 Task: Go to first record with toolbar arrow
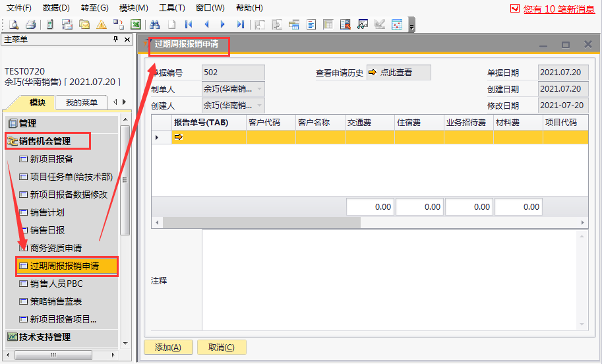[189, 24]
